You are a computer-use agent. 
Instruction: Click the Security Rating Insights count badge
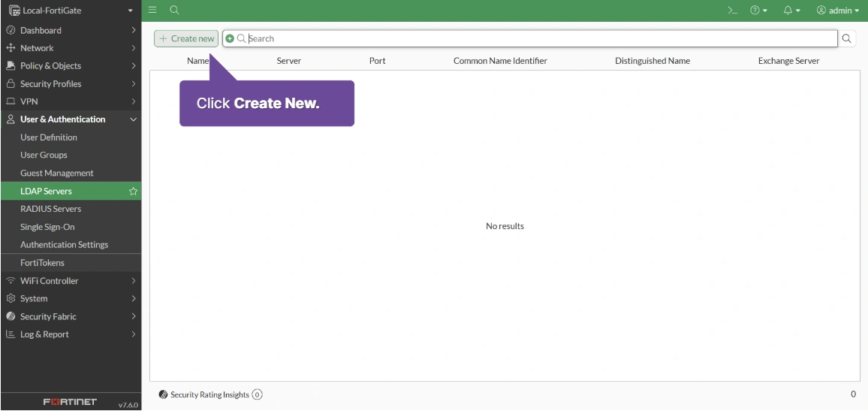click(257, 395)
